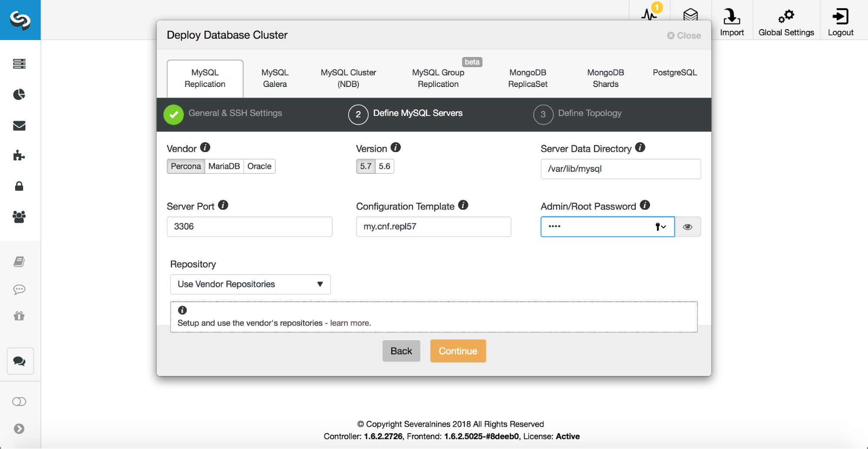Show the Version info tooltip icon
The image size is (868, 449).
coord(396,147)
